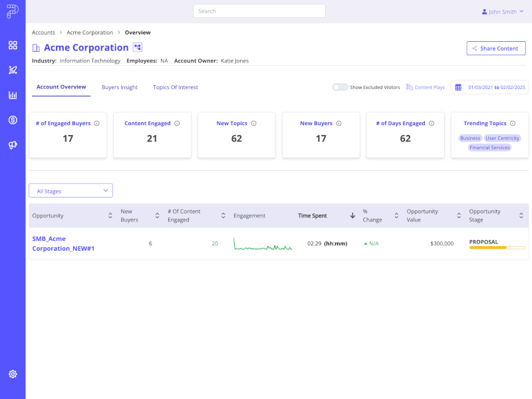Click the dollar sign icon in the sidebar

click(x=13, y=120)
